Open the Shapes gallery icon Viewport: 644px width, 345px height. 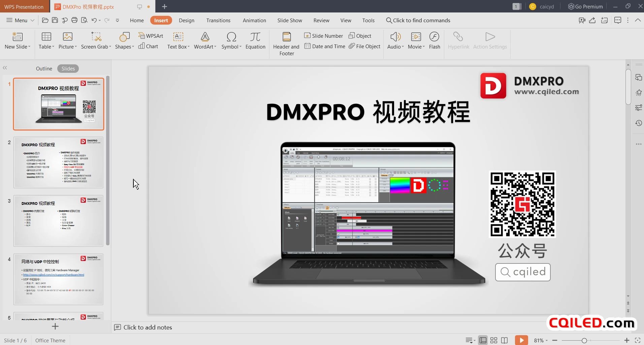click(124, 36)
